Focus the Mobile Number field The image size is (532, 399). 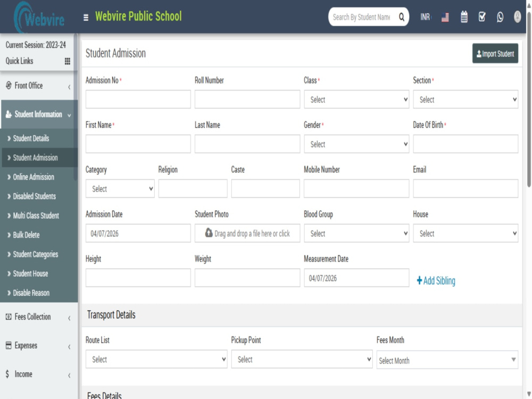click(356, 189)
